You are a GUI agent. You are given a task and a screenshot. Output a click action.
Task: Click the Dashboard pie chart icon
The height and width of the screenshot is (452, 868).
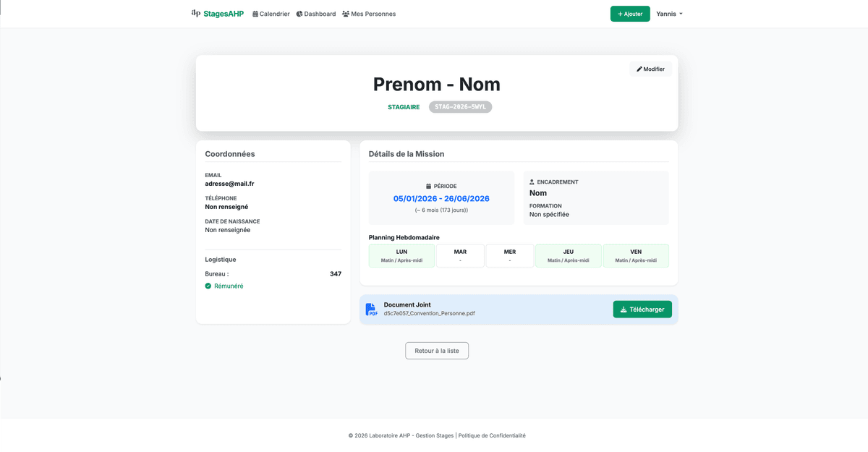coord(299,14)
